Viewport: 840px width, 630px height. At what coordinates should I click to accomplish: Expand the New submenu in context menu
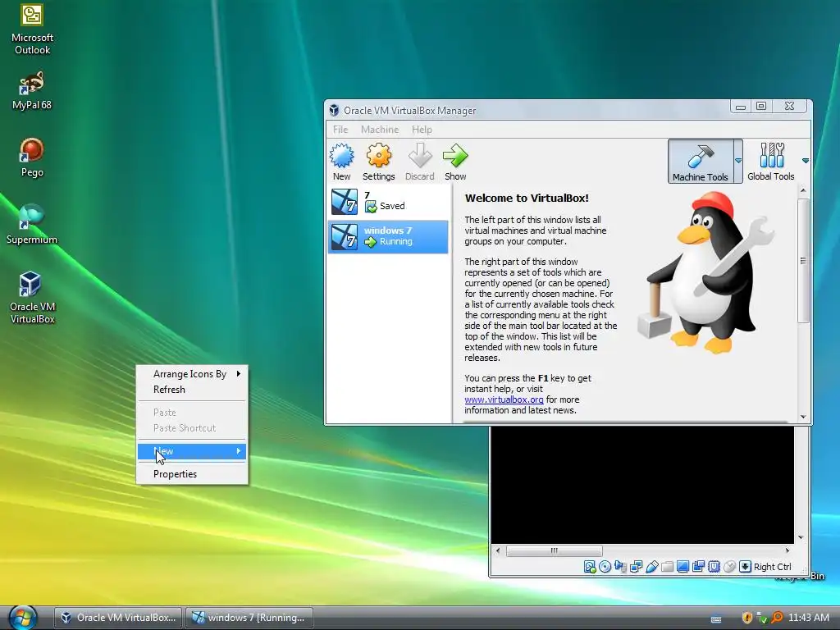click(x=192, y=451)
